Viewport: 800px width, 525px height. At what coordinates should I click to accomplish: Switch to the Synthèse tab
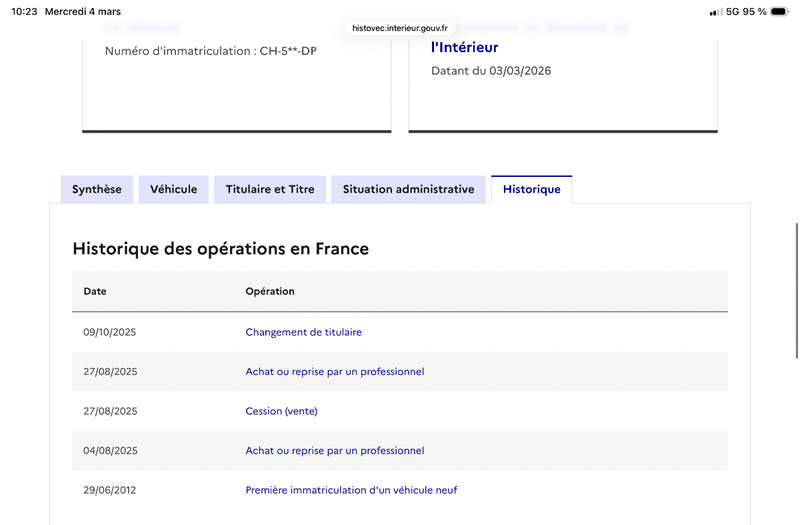pyautogui.click(x=97, y=189)
